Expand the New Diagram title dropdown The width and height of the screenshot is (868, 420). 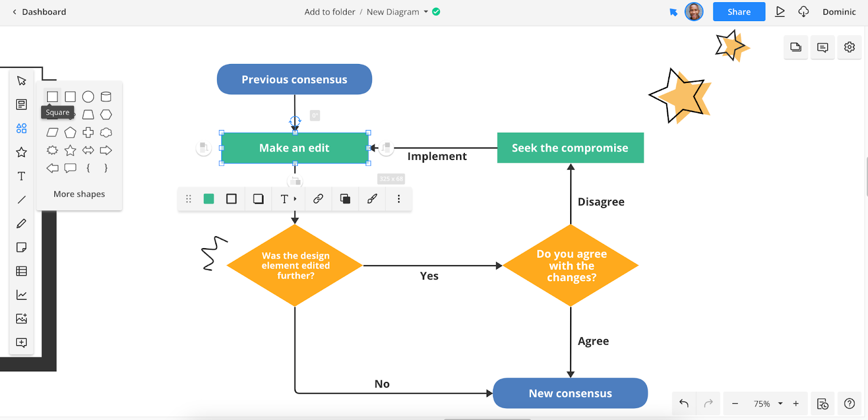[x=426, y=12]
